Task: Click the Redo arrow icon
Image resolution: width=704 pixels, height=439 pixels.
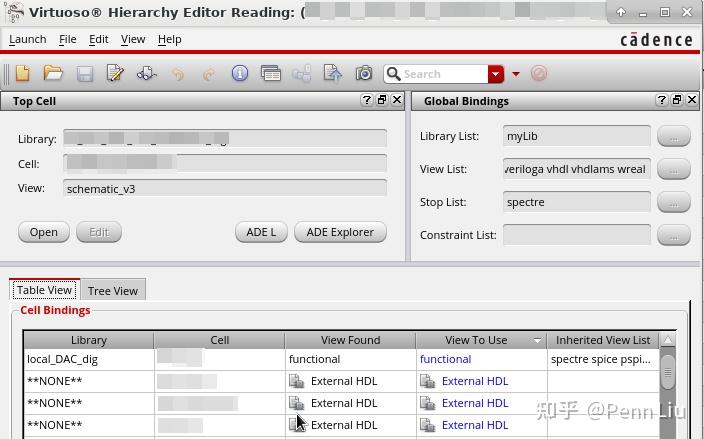Action: point(209,74)
